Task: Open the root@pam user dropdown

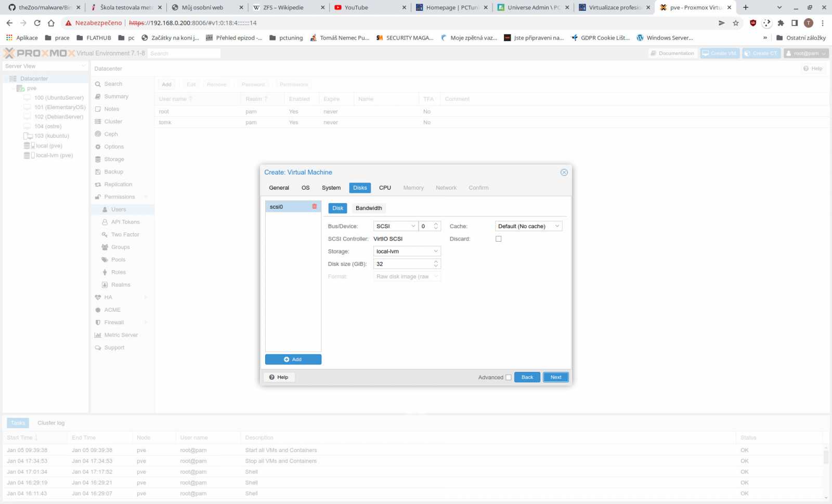Action: tap(806, 53)
